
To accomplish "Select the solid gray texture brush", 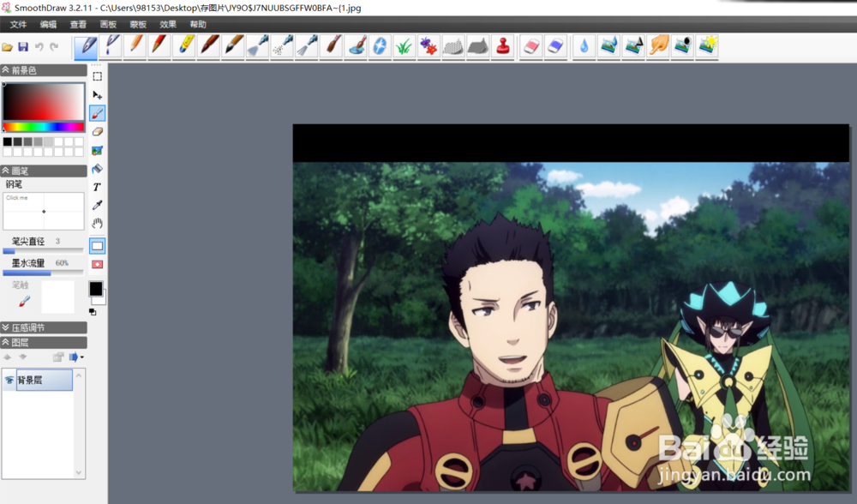I will 477,46.
